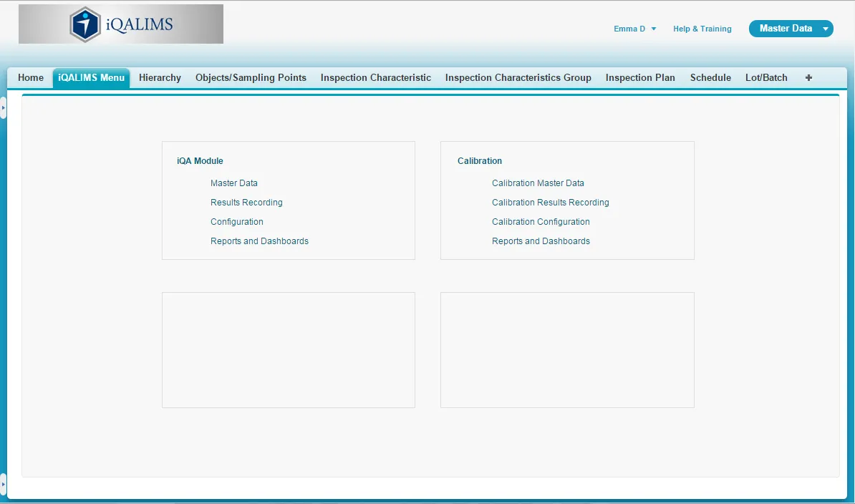Click the Calibration section heading
The width and height of the screenshot is (855, 504).
click(480, 161)
